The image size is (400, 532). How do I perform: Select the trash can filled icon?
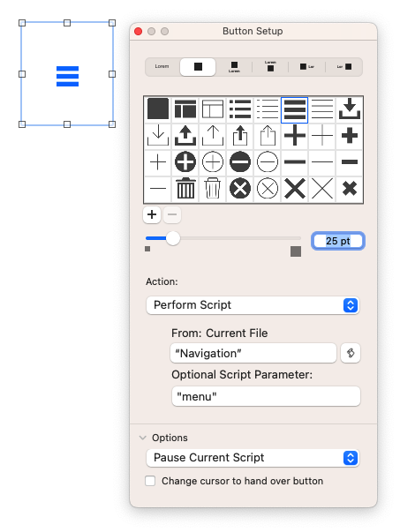(185, 188)
